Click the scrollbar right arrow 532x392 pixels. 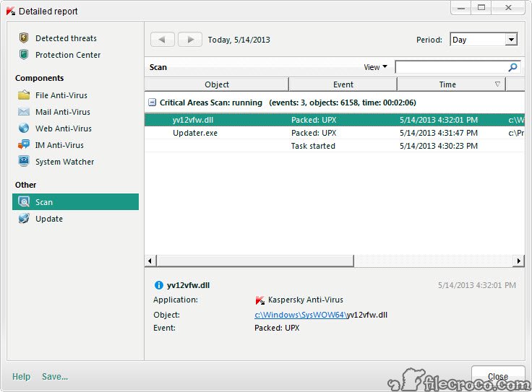(519, 261)
